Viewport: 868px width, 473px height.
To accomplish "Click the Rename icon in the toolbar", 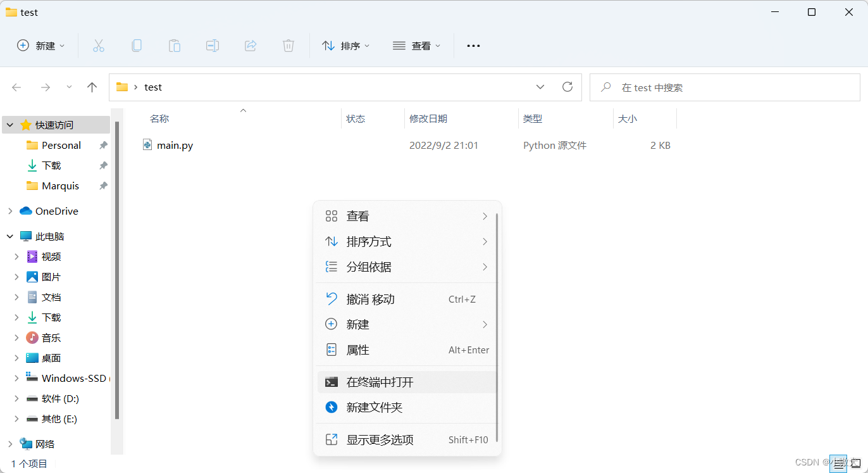I will point(213,45).
